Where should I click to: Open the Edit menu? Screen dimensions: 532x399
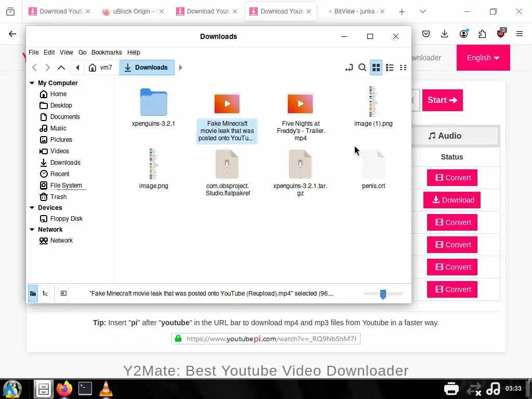tap(49, 52)
